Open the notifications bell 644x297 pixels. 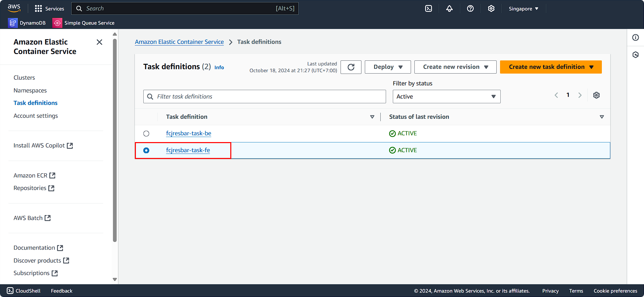(x=449, y=8)
